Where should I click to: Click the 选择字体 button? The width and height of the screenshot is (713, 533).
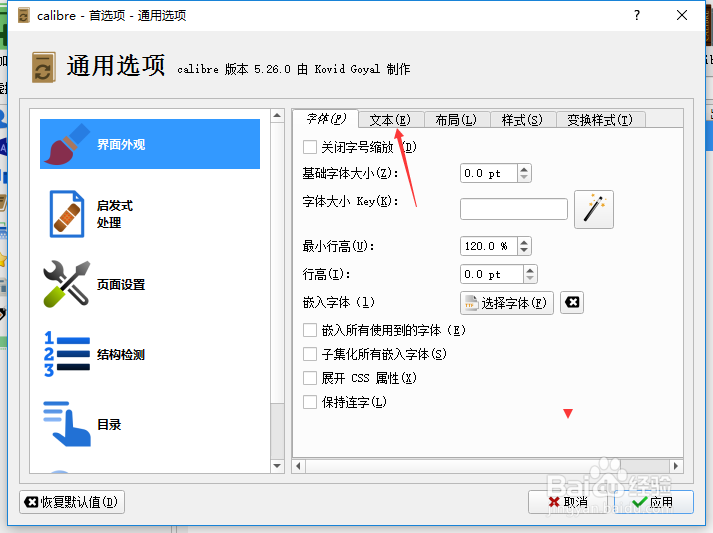coord(507,303)
